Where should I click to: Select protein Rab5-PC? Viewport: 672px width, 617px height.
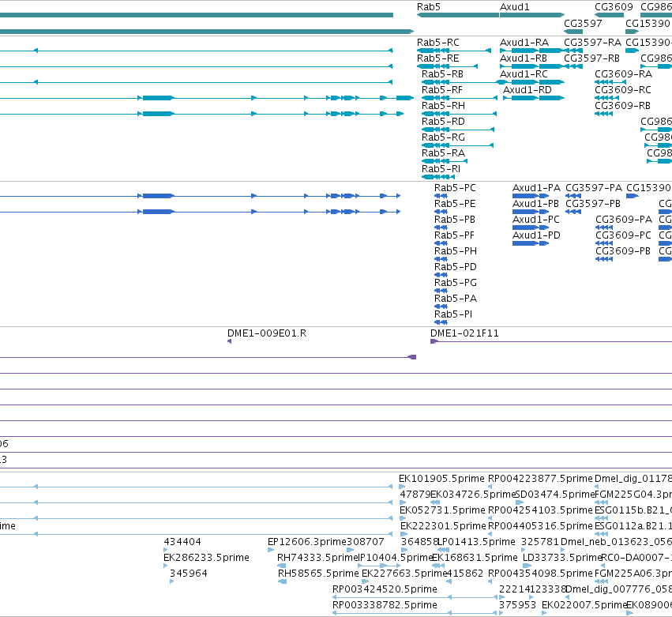pos(455,188)
